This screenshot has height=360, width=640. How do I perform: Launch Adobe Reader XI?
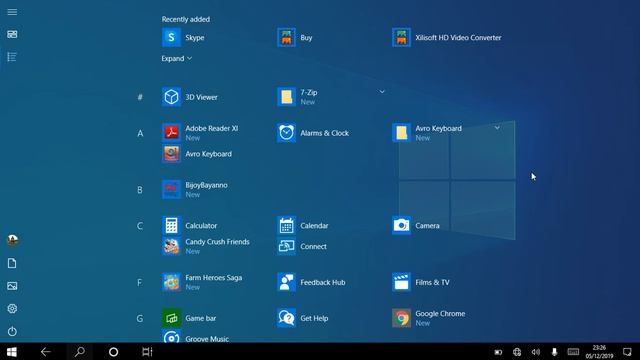click(200, 133)
